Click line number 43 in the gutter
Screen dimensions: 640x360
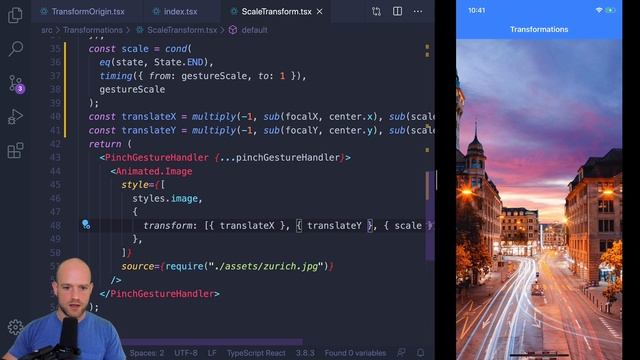[x=55, y=158]
